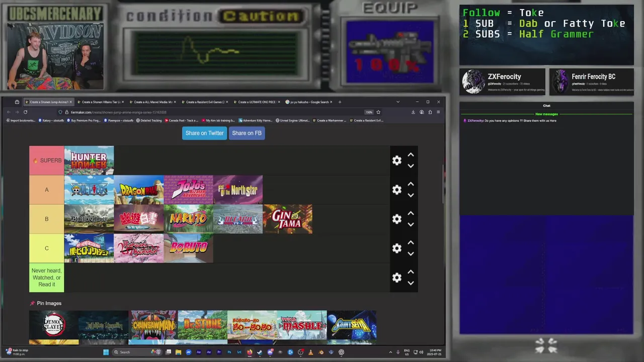644x362 pixels.
Task: Bookmark this page with the star icon
Action: pos(378,112)
